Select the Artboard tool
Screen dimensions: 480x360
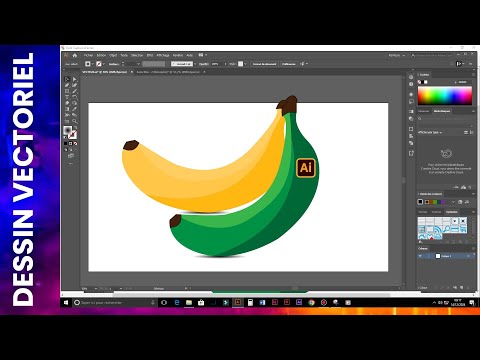click(x=67, y=121)
